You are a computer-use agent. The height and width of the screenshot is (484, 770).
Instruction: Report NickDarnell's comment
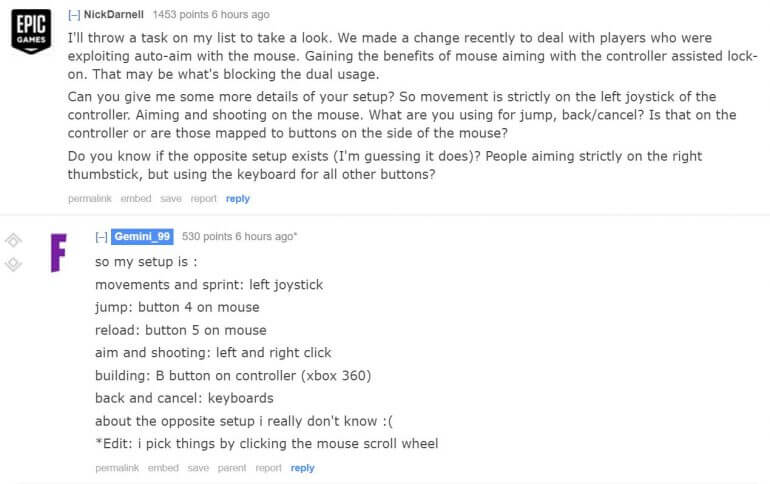pyautogui.click(x=203, y=199)
